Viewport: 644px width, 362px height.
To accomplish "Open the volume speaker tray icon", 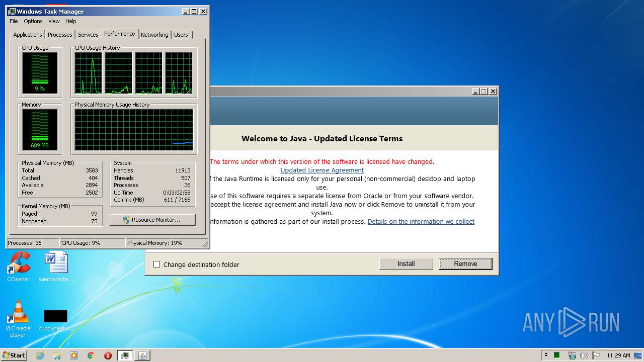I will [584, 355].
